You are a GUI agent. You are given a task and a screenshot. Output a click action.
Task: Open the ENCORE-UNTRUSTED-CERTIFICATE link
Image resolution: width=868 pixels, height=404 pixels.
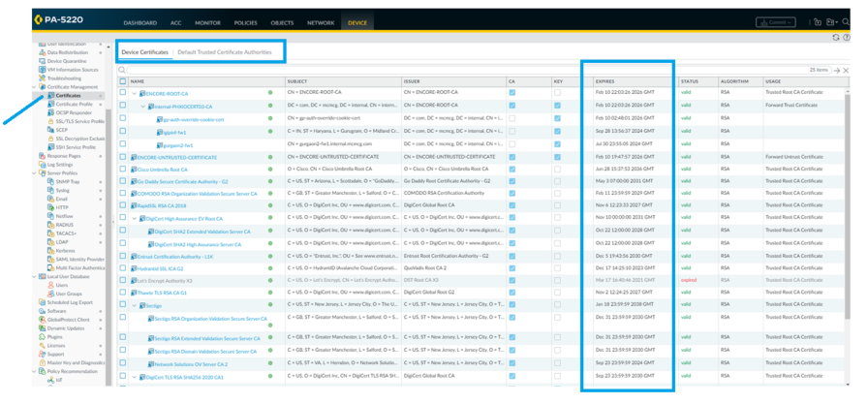(x=176, y=158)
